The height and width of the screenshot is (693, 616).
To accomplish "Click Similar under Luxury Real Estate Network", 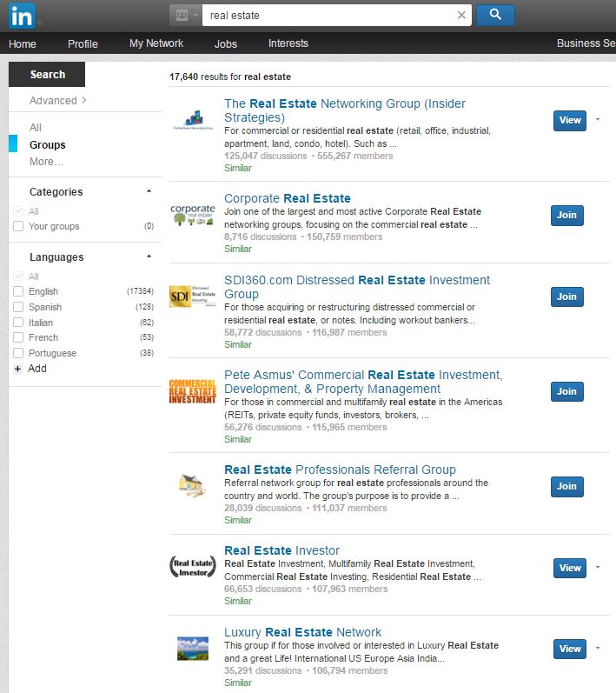I will coord(237,683).
